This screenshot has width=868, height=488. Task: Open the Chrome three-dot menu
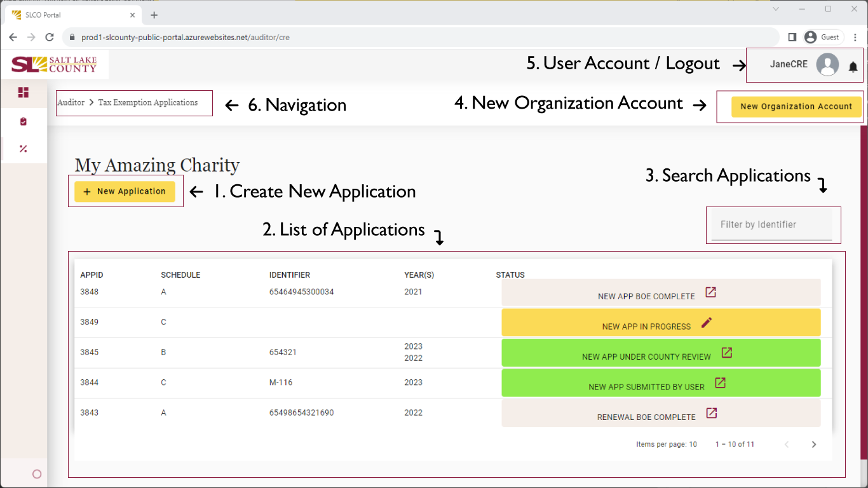[855, 37]
